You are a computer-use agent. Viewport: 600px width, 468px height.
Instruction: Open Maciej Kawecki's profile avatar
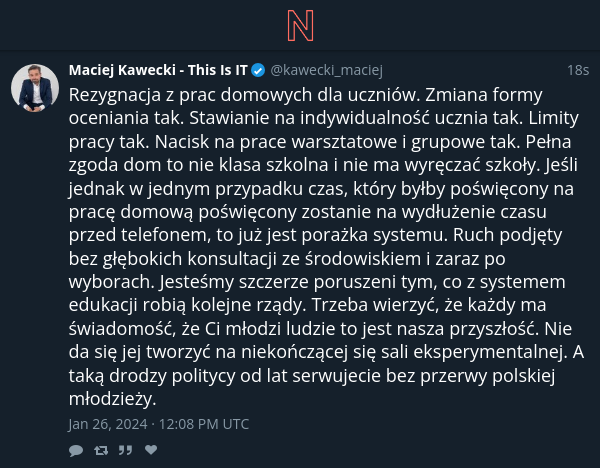click(x=35, y=88)
